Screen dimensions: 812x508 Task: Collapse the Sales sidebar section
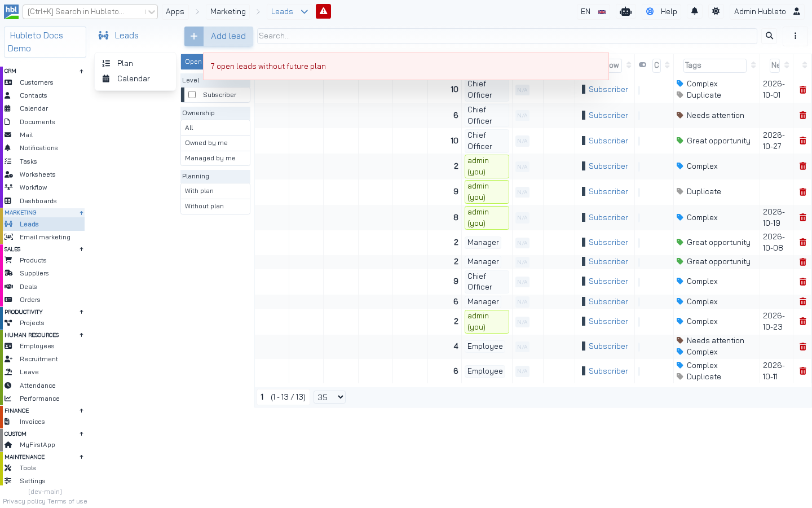click(81, 249)
